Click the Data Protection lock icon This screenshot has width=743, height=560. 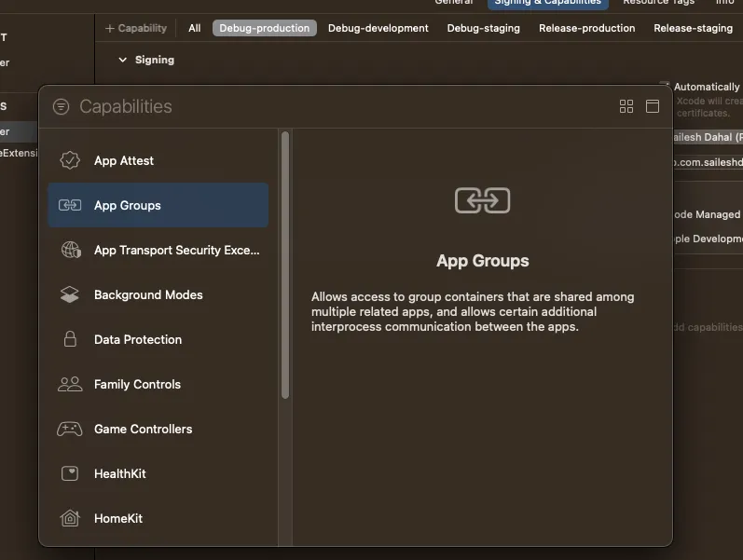70,339
